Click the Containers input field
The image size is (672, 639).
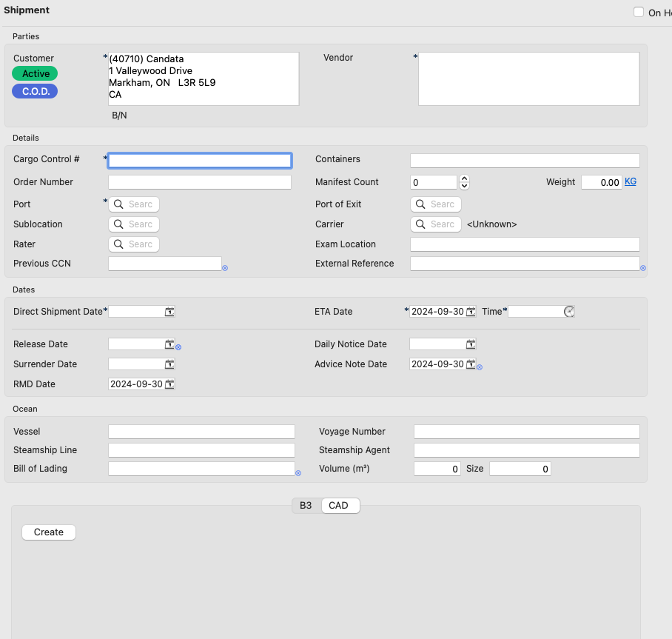(525, 161)
